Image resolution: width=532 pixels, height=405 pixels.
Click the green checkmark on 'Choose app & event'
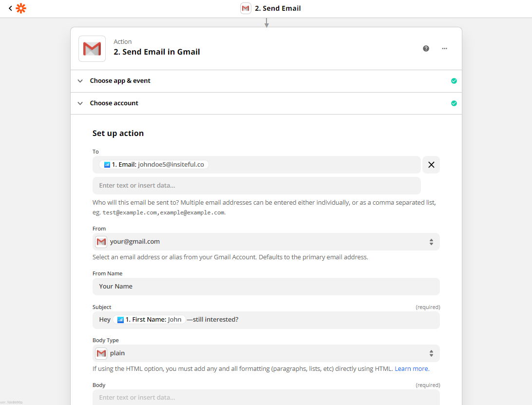(454, 80)
